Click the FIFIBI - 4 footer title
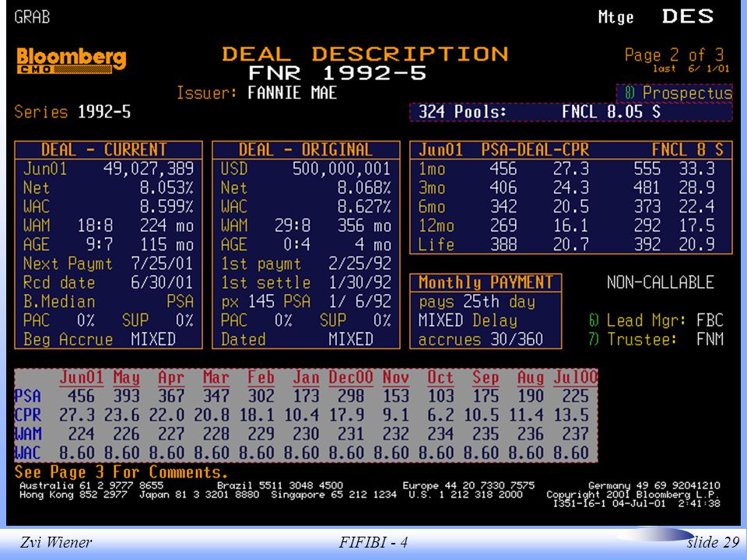This screenshot has width=747, height=560. [373, 542]
